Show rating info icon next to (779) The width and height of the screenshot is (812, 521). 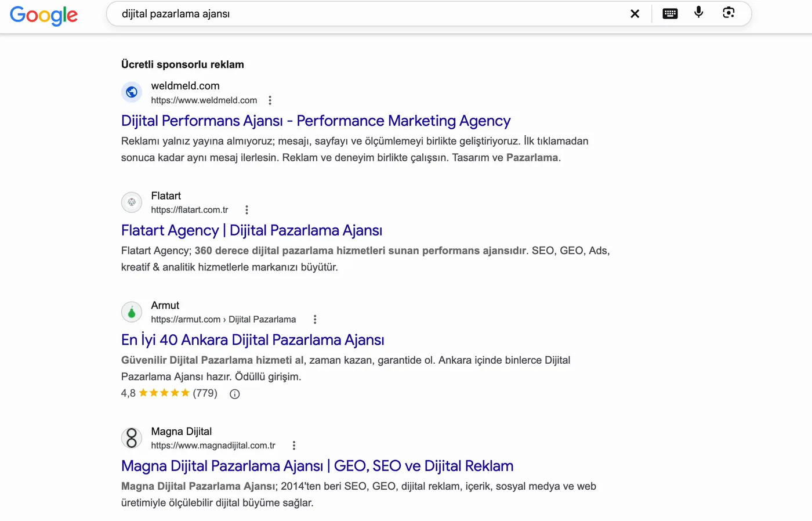[235, 394]
